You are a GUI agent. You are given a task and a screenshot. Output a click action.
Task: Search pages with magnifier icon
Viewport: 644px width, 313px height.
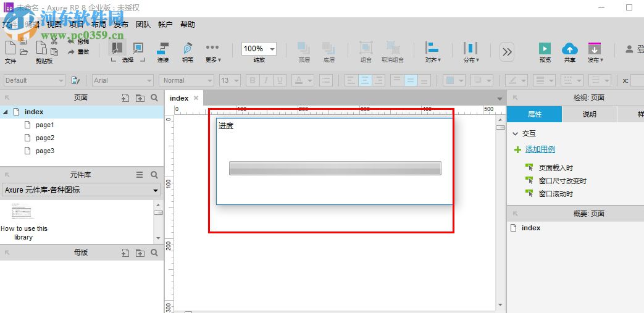pyautogui.click(x=154, y=98)
